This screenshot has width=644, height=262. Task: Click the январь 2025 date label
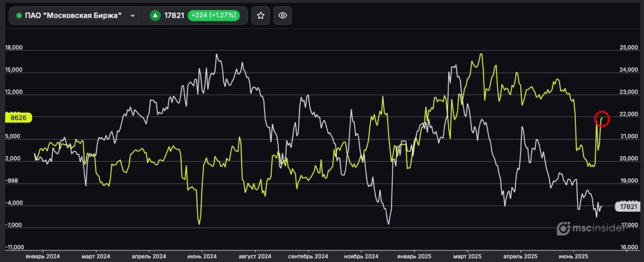[x=414, y=256]
